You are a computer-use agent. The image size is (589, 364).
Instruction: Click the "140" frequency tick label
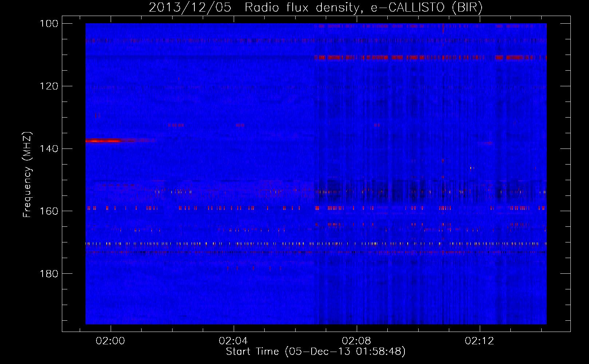48,149
